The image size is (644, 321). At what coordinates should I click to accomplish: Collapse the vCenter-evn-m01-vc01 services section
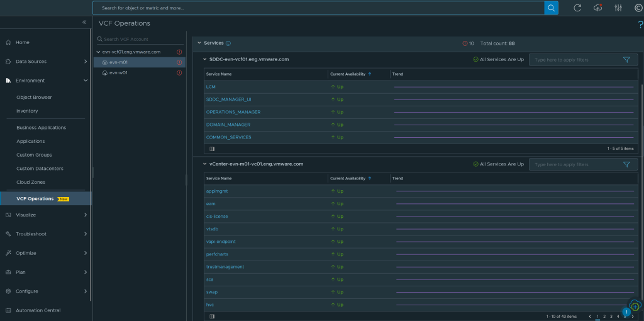pos(204,164)
